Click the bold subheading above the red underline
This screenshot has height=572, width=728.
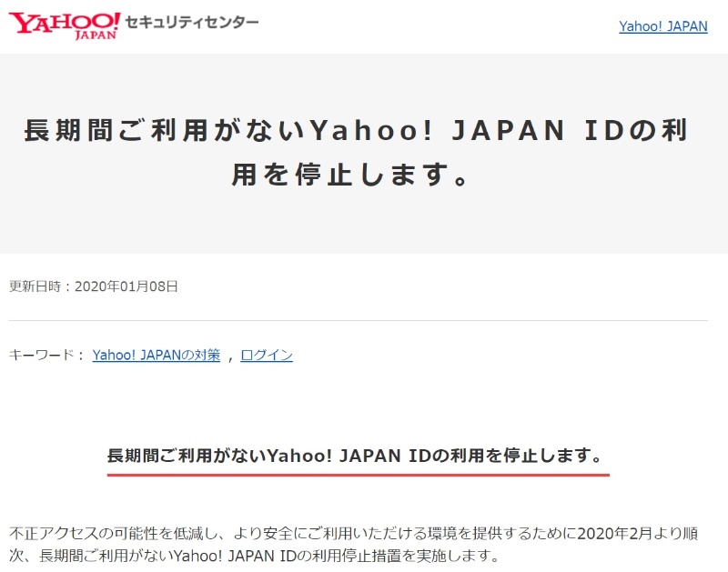click(357, 456)
